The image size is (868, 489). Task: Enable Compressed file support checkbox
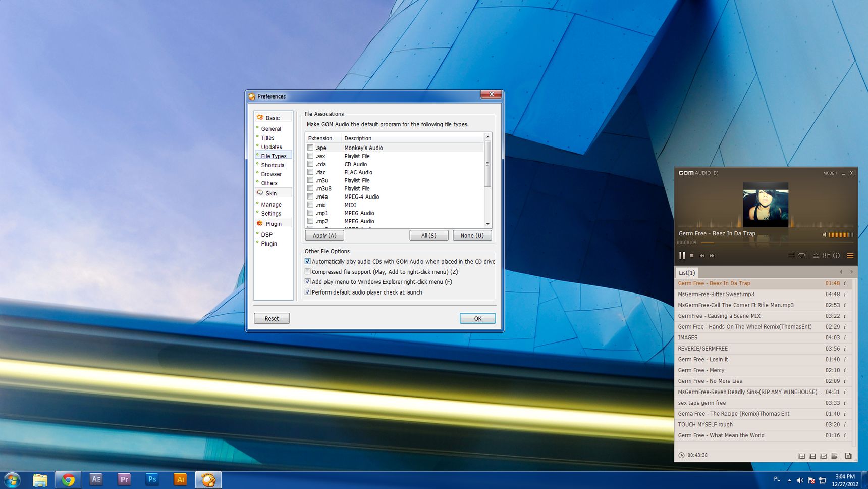click(308, 272)
